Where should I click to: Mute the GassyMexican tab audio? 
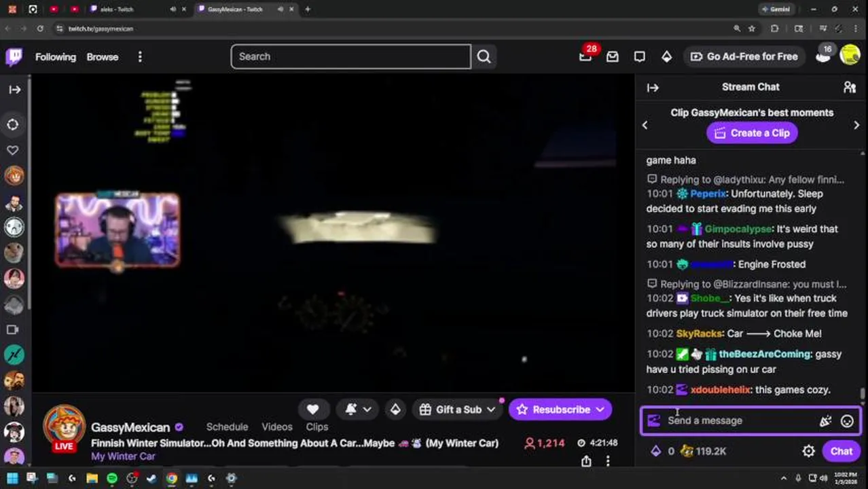(281, 9)
